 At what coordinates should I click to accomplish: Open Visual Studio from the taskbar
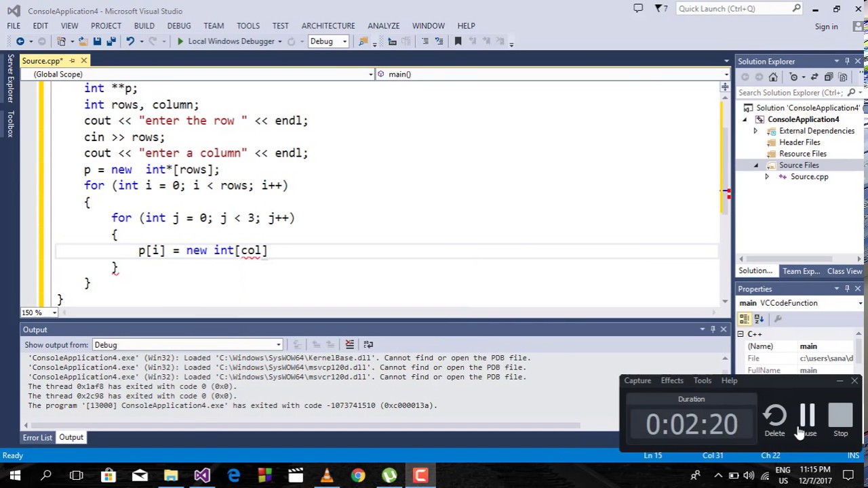click(201, 475)
